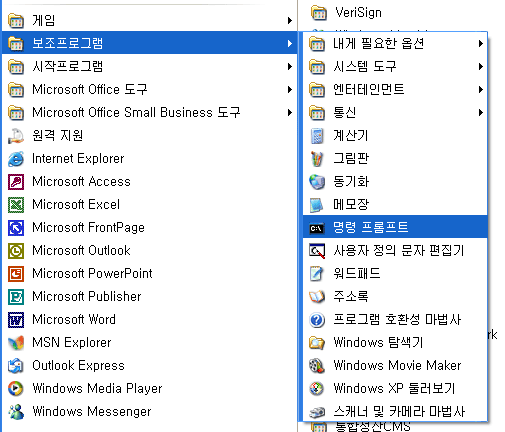Click the '메모장' text
Viewport: 505px width, 432px height.
(351, 205)
